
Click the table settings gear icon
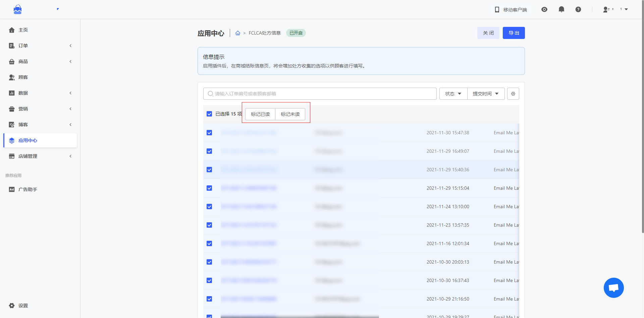(x=513, y=94)
